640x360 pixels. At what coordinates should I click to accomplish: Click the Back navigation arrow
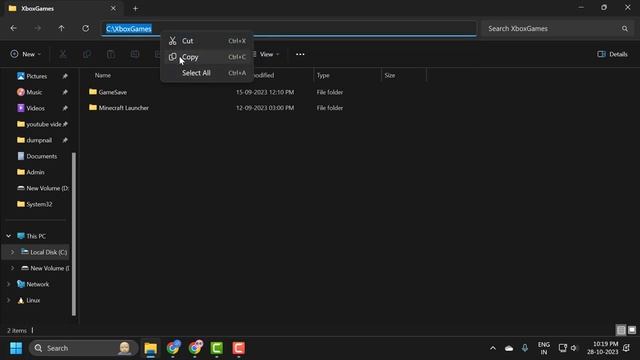point(13,29)
